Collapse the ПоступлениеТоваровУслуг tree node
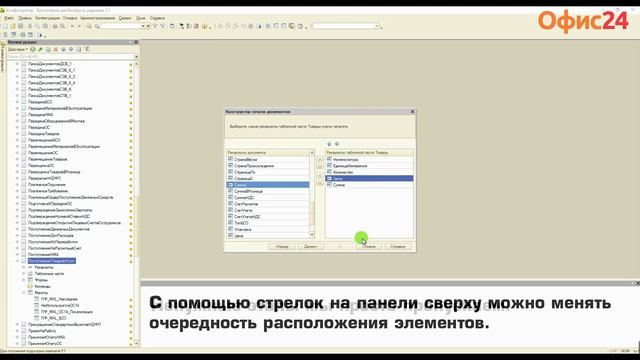The image size is (640, 360). click(17, 261)
